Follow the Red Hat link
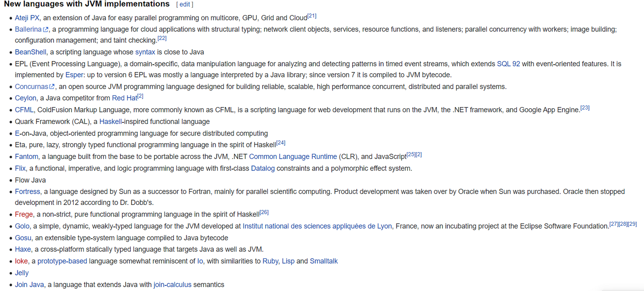The height and width of the screenshot is (291, 644). (124, 98)
